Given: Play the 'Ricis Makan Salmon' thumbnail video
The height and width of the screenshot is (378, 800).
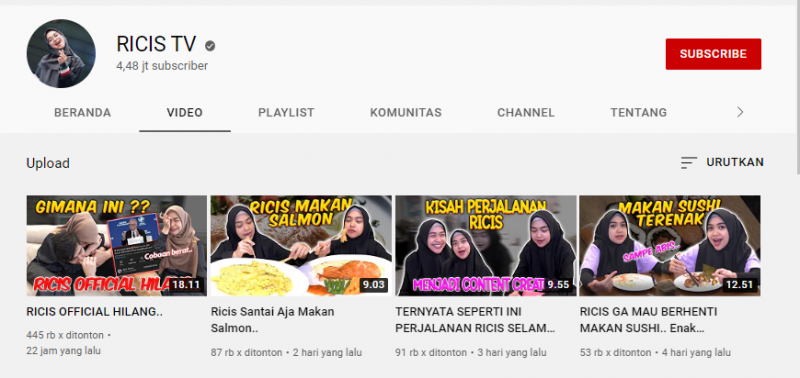Looking at the screenshot, I should click(301, 245).
